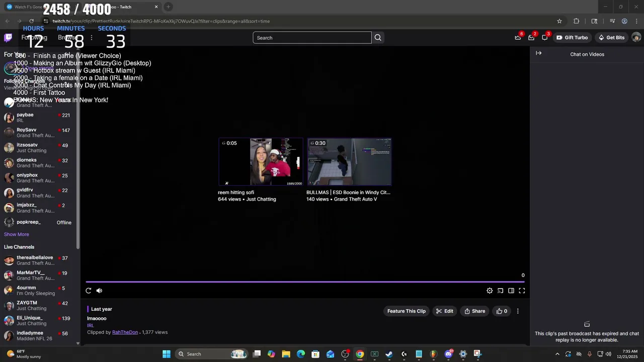Open the onlyphox channel in sidebar
Image resolution: width=644 pixels, height=362 pixels.
tap(39, 178)
